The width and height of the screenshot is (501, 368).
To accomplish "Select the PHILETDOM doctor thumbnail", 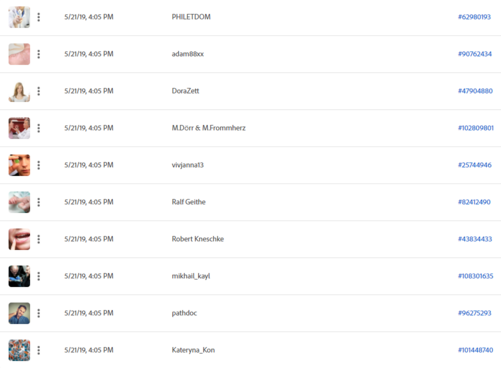I will pos(19,17).
